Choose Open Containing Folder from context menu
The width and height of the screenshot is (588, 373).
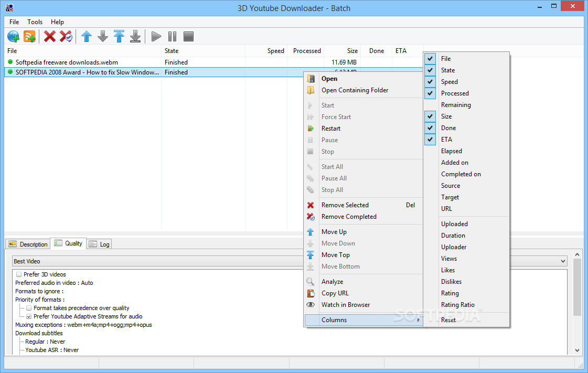[x=364, y=90]
